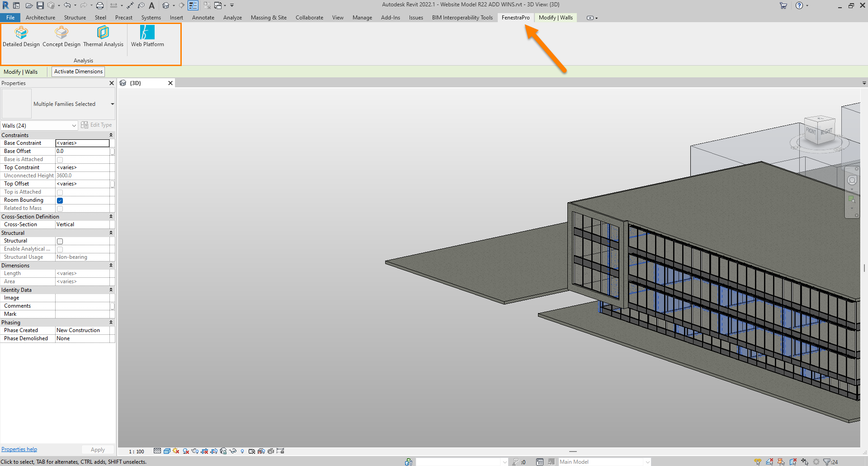
Task: Open the Massing & Site tab
Action: click(269, 18)
